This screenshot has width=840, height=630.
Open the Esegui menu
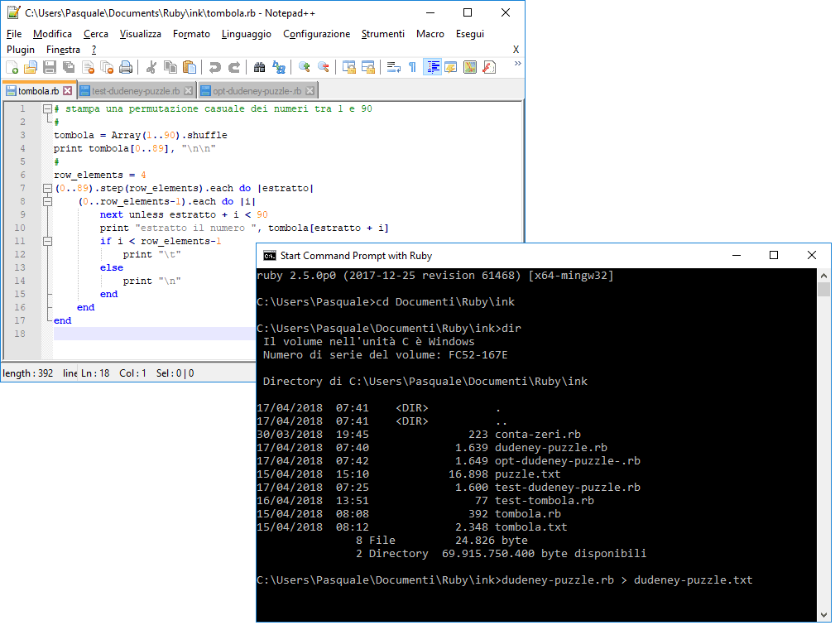pos(470,34)
